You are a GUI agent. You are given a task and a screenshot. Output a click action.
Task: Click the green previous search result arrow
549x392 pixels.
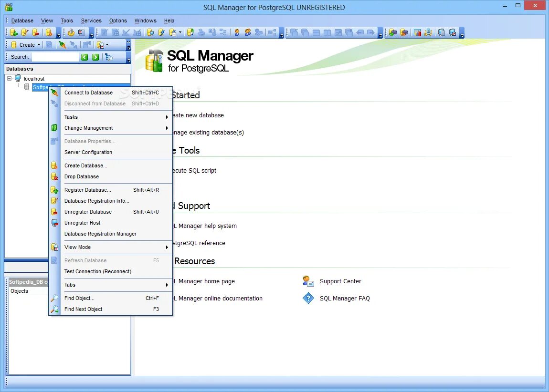coord(84,57)
